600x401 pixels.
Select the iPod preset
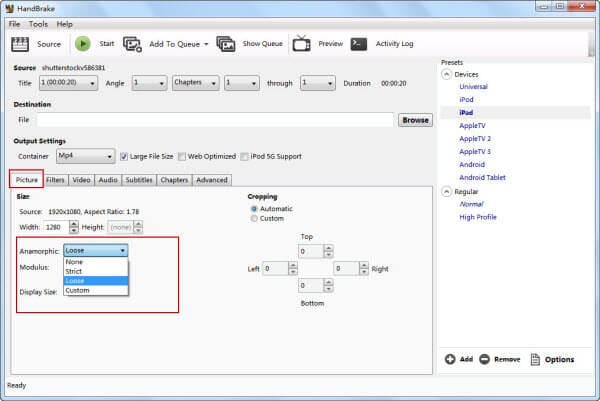pyautogui.click(x=466, y=99)
